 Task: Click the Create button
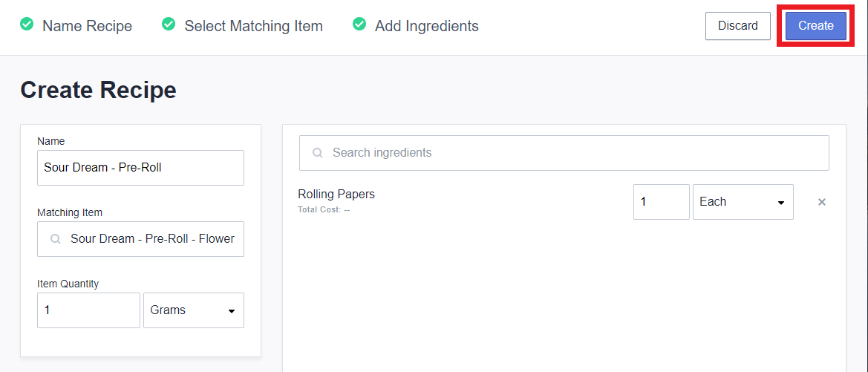[x=815, y=25]
